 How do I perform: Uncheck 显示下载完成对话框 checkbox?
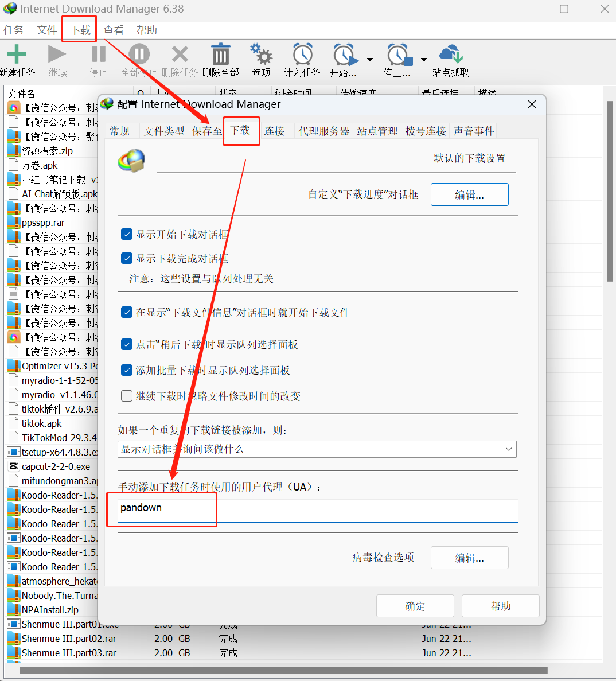click(126, 258)
